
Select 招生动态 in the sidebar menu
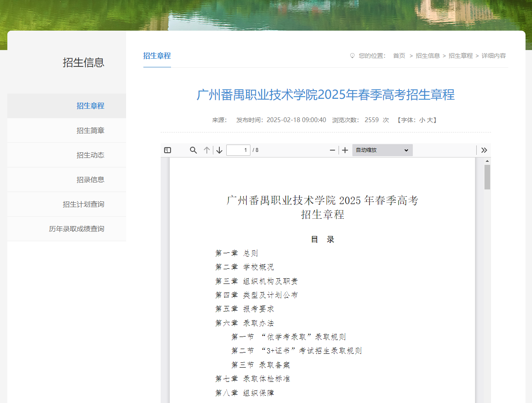click(90, 155)
